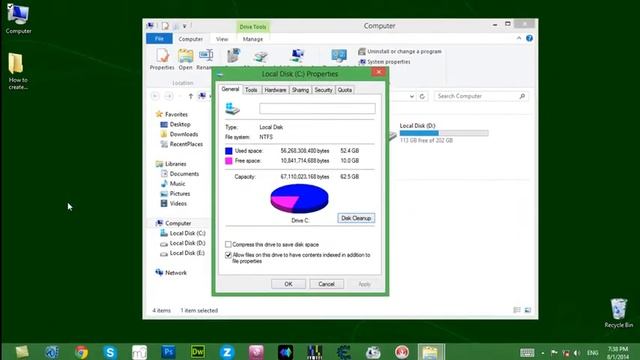Image resolution: width=640 pixels, height=360 pixels.
Task: Switch to the Sharing tab
Action: (300, 90)
